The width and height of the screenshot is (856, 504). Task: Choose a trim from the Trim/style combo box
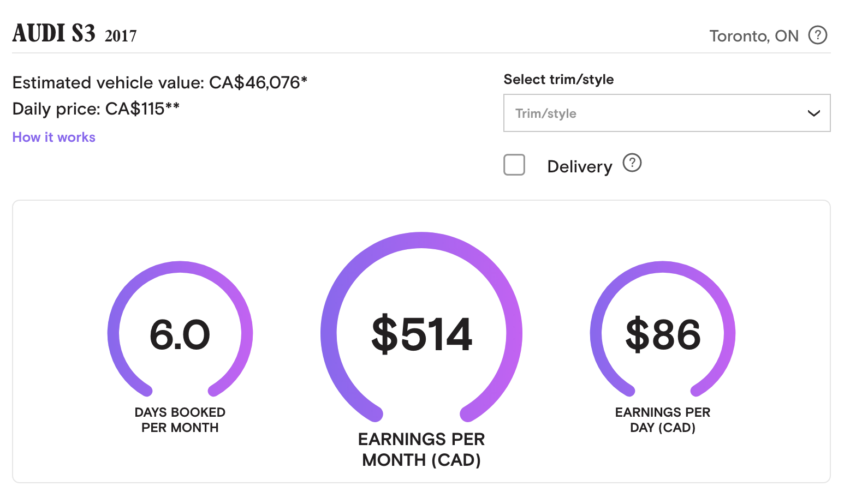[x=666, y=113]
